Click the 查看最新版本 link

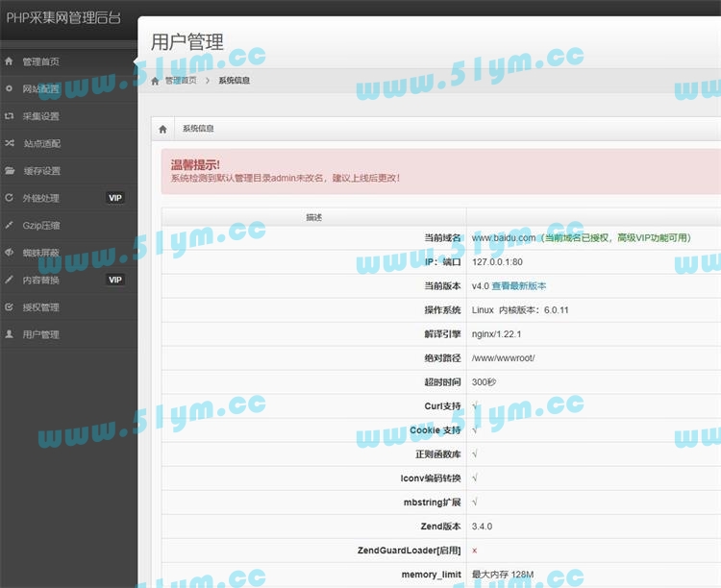519,286
